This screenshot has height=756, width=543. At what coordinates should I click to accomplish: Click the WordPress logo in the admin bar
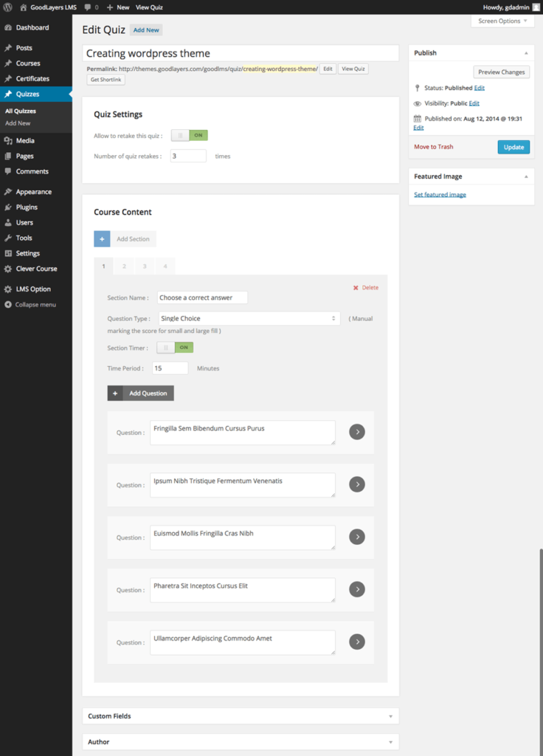(x=7, y=7)
